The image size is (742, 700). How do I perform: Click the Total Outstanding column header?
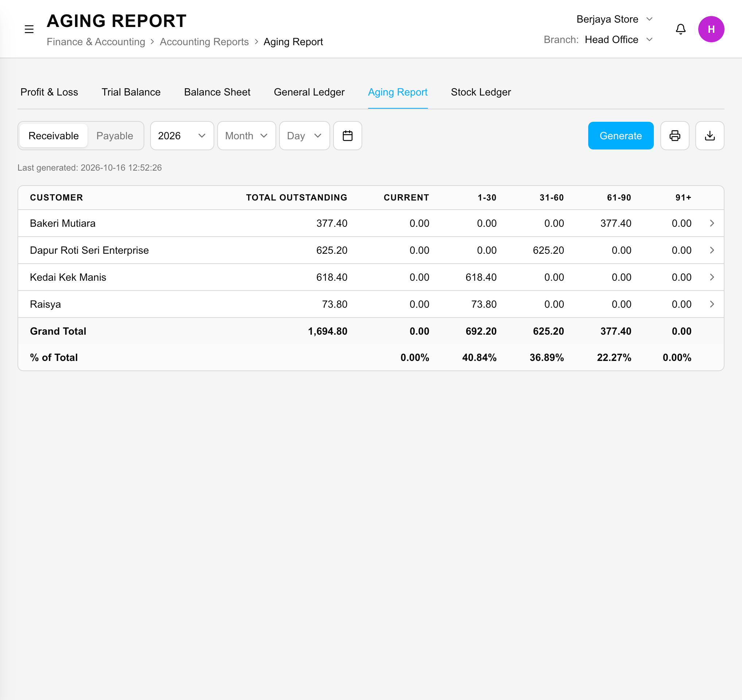pyautogui.click(x=297, y=198)
